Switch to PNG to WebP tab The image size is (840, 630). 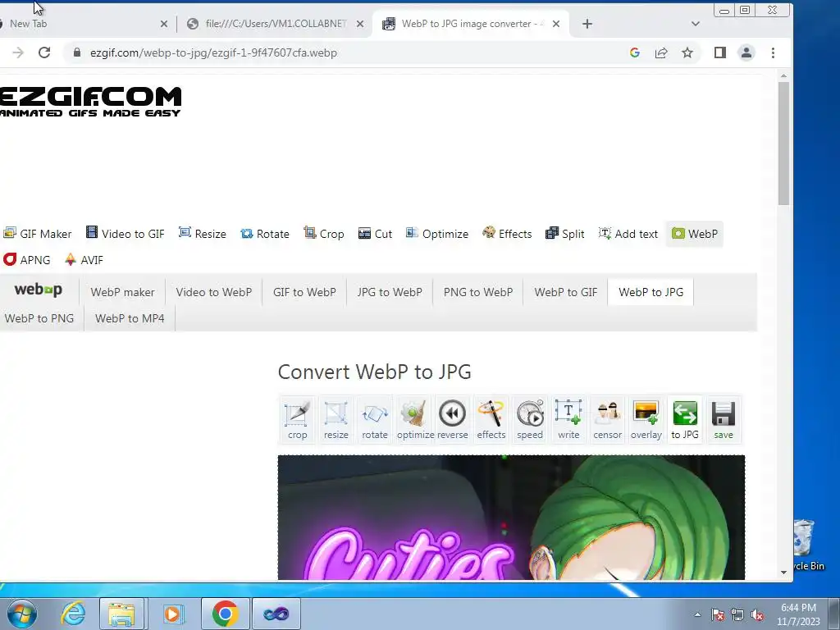click(x=478, y=292)
